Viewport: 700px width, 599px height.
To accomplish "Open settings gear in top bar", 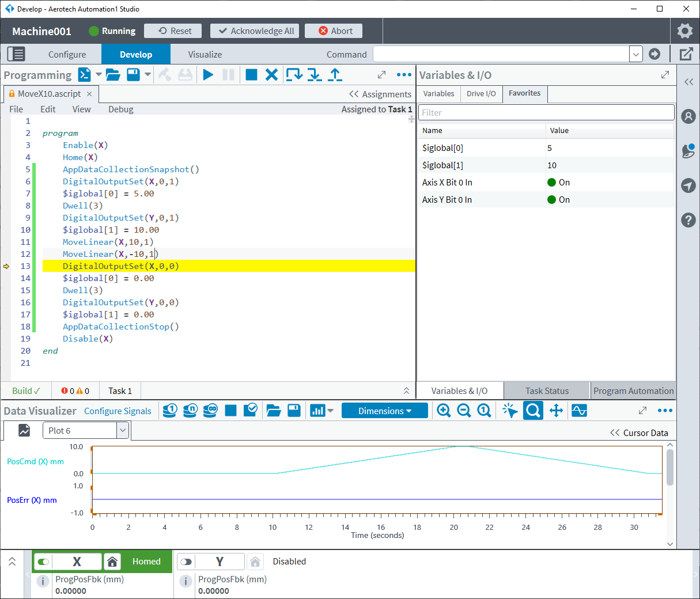I will point(684,31).
